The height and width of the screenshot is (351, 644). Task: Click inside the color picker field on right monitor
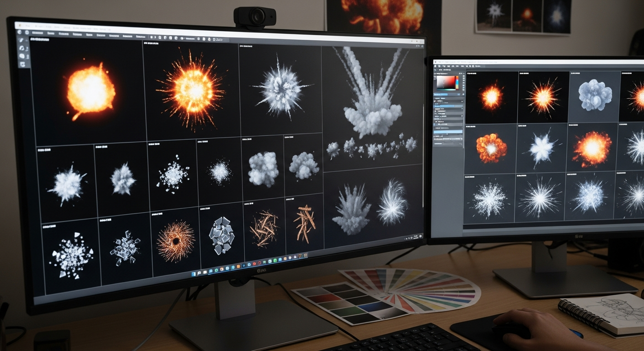click(x=446, y=83)
